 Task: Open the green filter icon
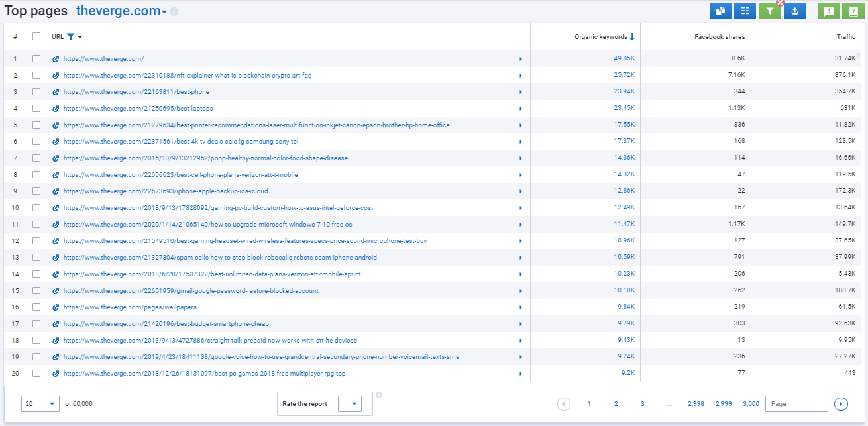pyautogui.click(x=770, y=11)
